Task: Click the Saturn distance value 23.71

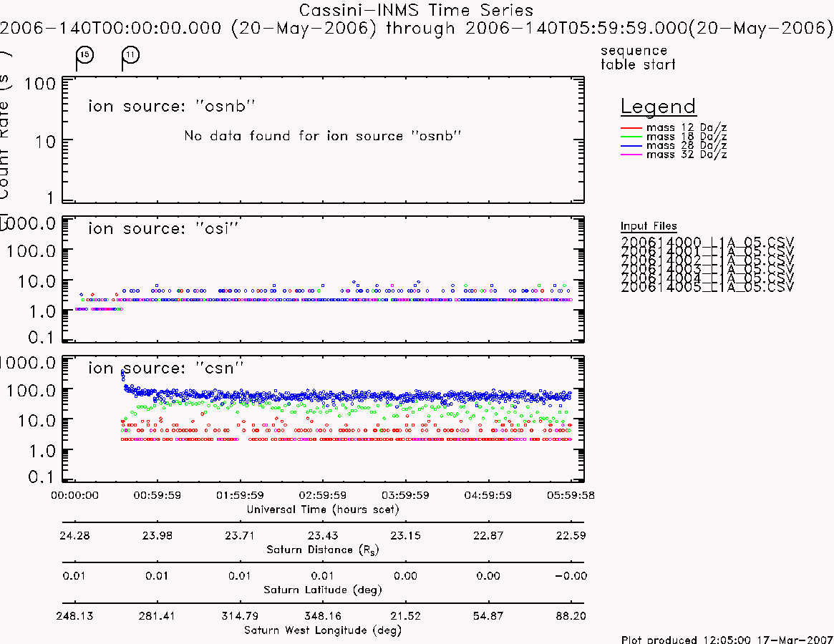Action: coord(240,535)
